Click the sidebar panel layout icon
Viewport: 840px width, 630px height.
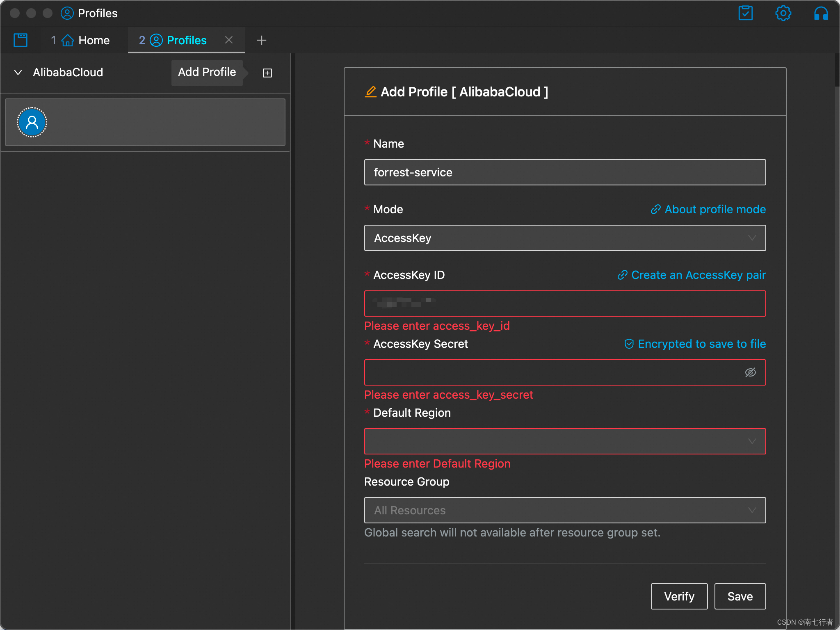point(21,40)
